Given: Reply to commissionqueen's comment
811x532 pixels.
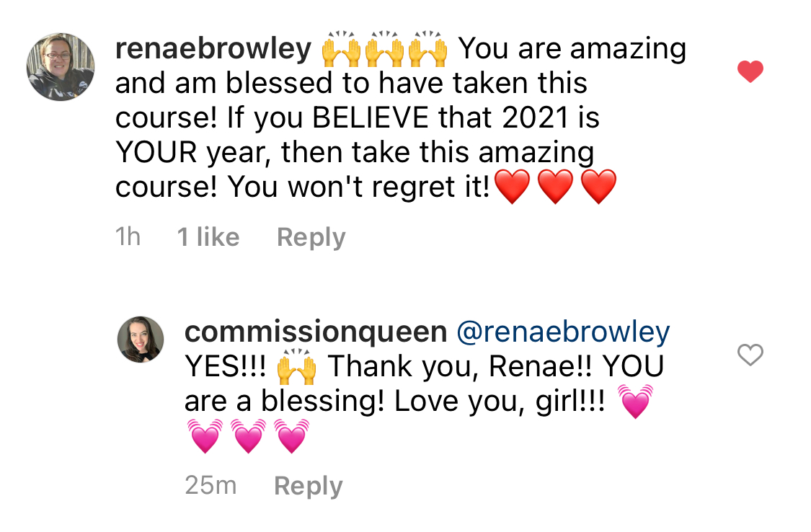Looking at the screenshot, I should [x=309, y=486].
